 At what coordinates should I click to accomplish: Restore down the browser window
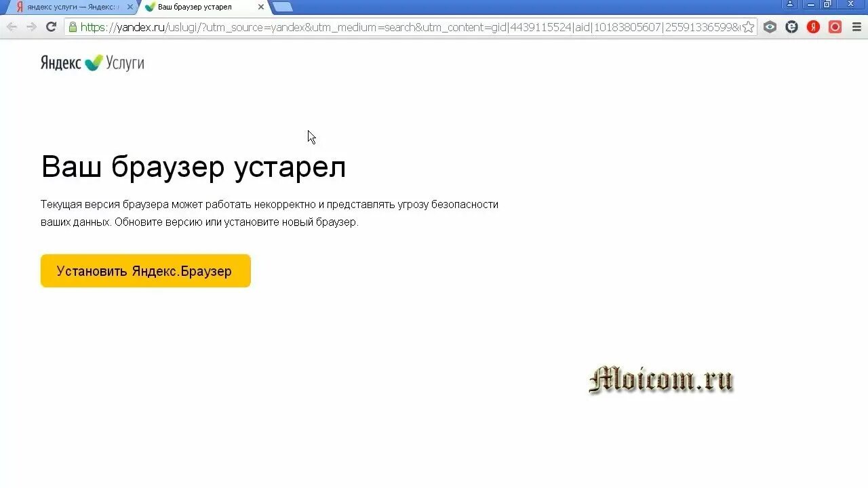[x=827, y=4]
